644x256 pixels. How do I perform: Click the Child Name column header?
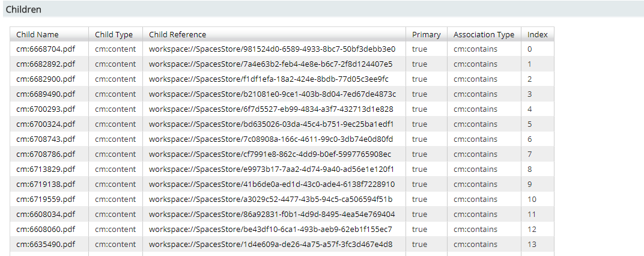[37, 34]
